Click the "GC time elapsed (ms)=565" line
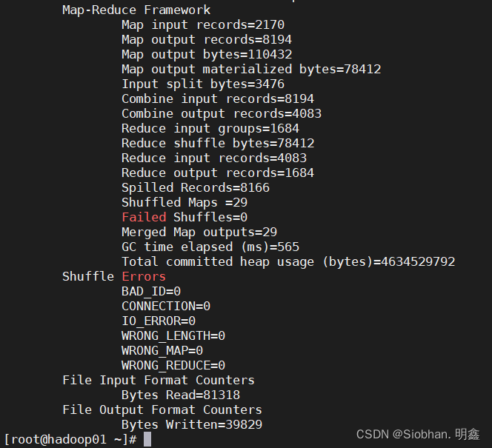The width and height of the screenshot is (492, 448). pyautogui.click(x=210, y=247)
